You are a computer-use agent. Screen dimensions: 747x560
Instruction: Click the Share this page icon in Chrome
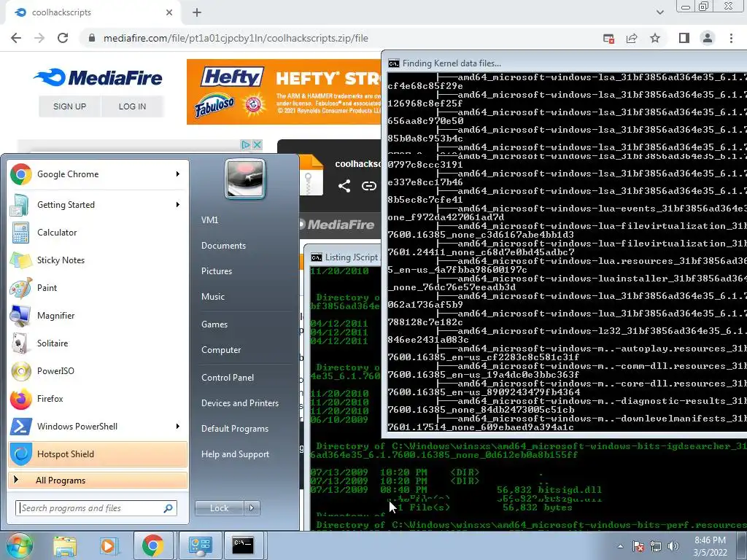pyautogui.click(x=632, y=38)
